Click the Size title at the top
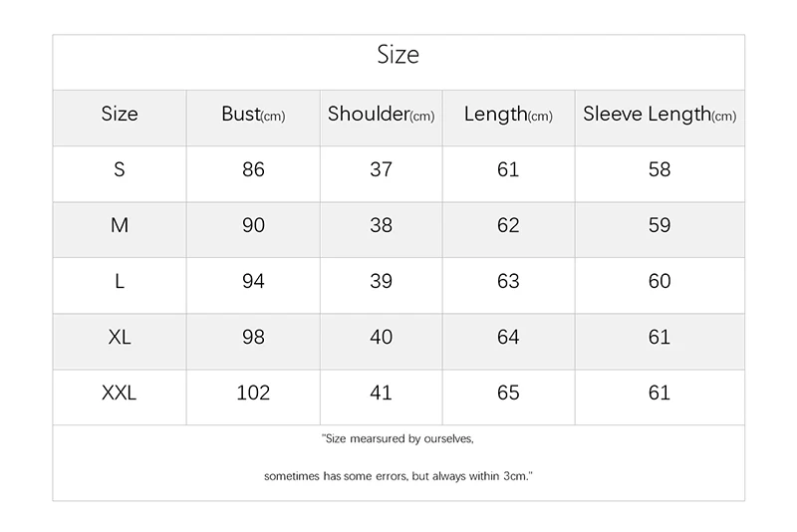This screenshot has width=797, height=532. coord(398,55)
